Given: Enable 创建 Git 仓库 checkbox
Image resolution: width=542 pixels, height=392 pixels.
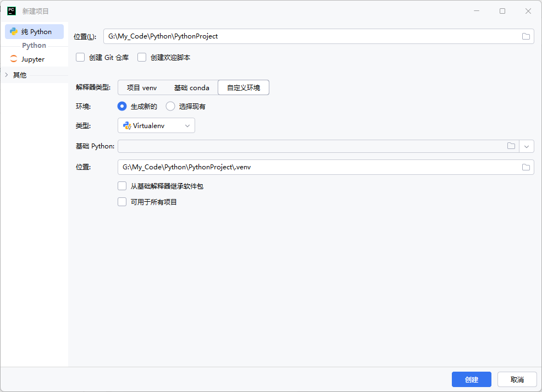Looking at the screenshot, I should click(80, 57).
